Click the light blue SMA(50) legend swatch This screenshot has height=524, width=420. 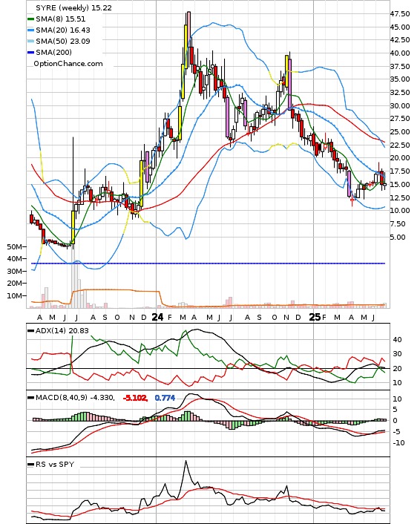(30, 41)
